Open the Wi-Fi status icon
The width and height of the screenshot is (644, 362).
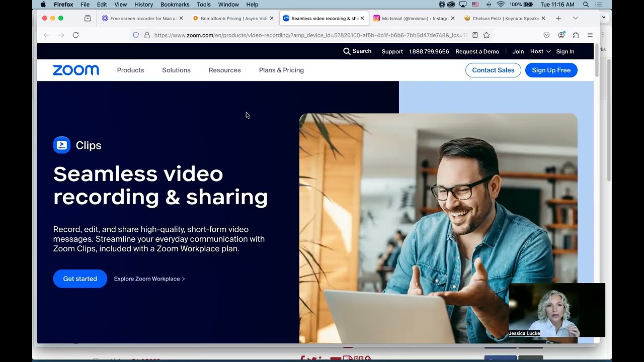(x=501, y=5)
